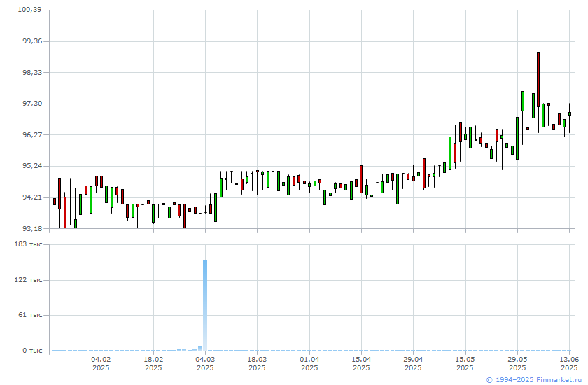
Task: Click date label 15.05 2025
Action: 465,363
